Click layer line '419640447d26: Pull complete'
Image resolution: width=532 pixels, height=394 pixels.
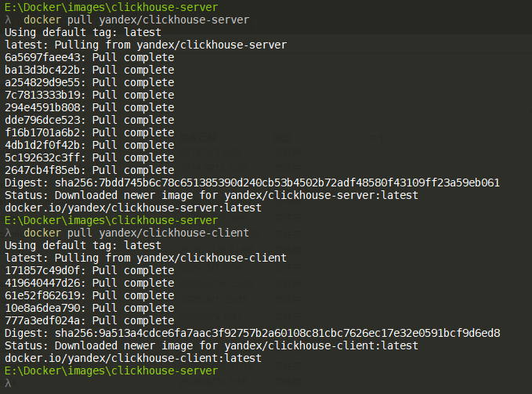coord(89,283)
